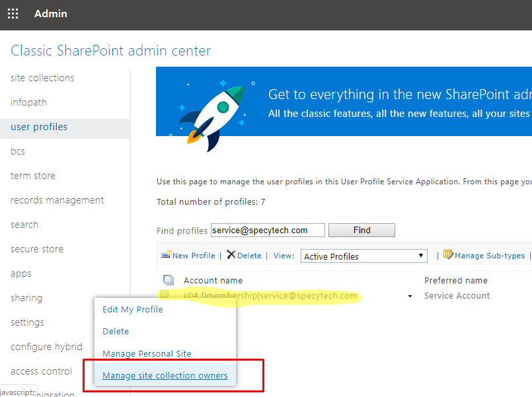Click the new SharePoint admin center banner
The width and height of the screenshot is (532, 397).
pyautogui.click(x=344, y=101)
